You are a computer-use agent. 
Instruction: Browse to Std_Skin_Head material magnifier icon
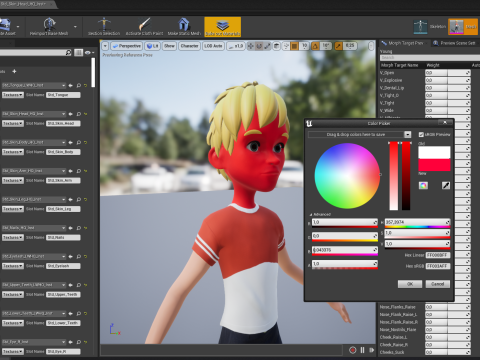79,114
